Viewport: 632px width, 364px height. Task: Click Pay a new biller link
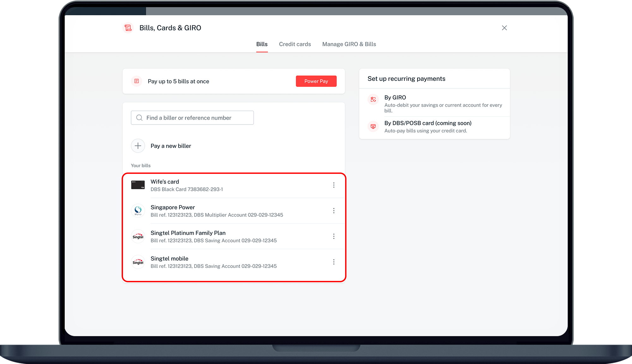pos(171,146)
